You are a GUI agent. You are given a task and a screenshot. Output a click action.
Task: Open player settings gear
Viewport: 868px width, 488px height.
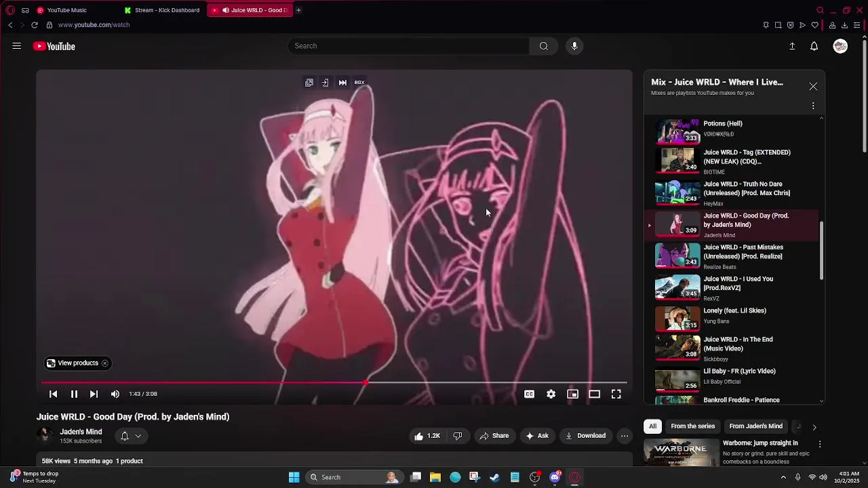[551, 394]
